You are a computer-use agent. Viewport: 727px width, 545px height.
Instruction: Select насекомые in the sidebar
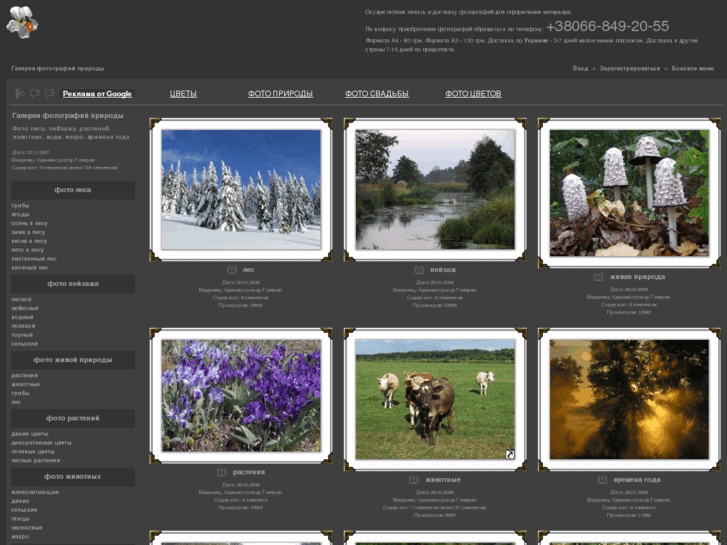[x=26, y=527]
